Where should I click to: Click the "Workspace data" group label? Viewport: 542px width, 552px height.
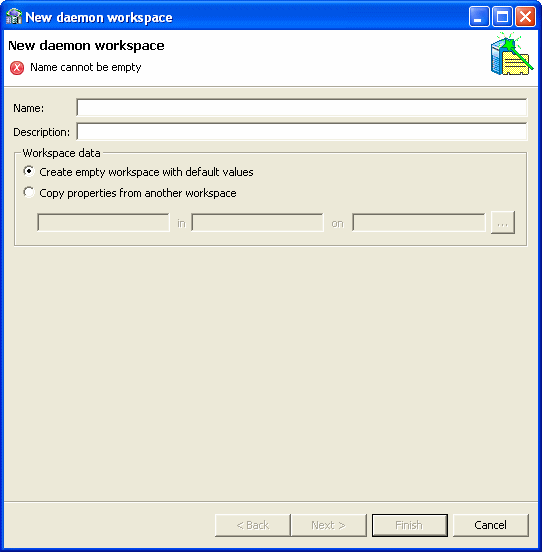tap(61, 153)
